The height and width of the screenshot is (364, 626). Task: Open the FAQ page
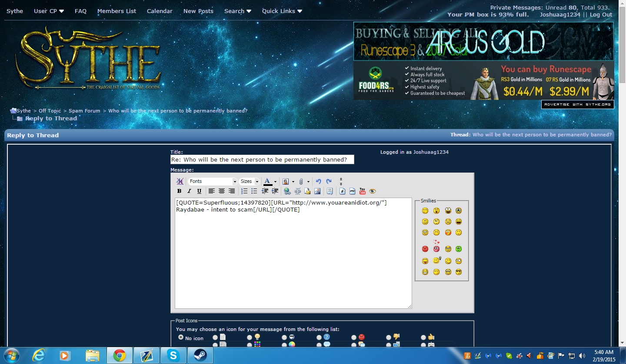80,11
